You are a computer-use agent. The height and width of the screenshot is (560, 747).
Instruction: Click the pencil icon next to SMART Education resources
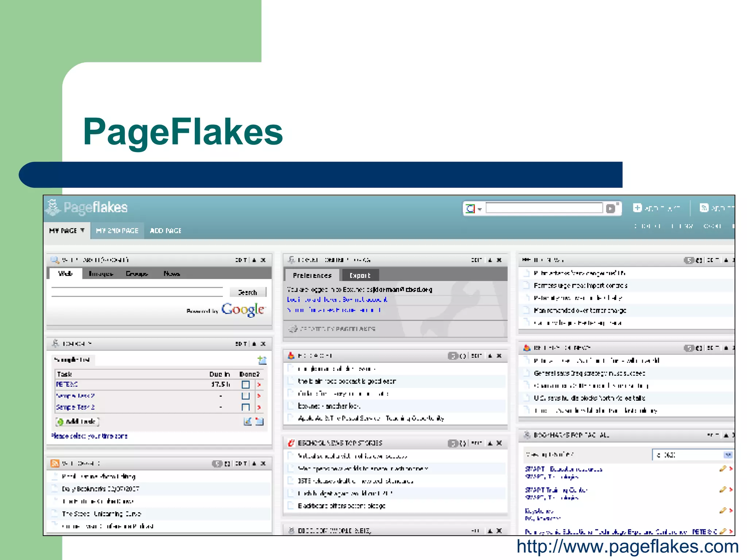(723, 469)
